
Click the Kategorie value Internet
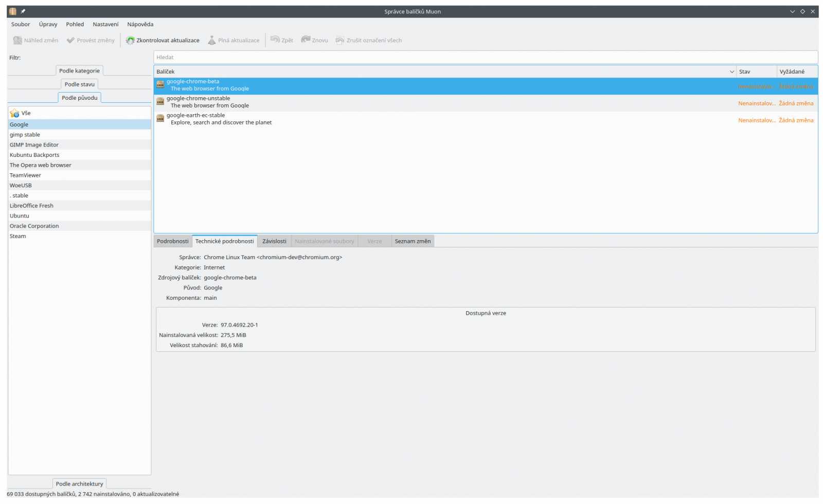click(214, 267)
